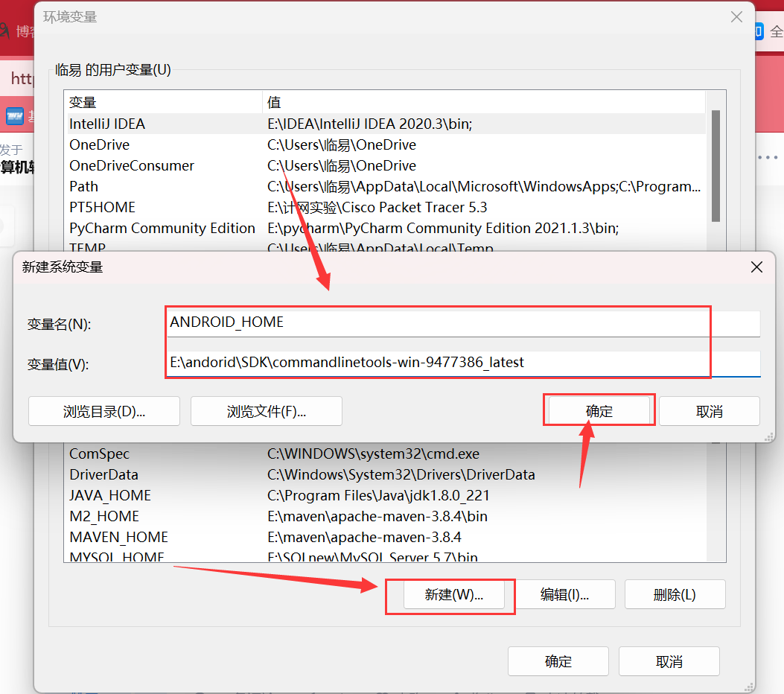
Task: Open 浏览目录(D)... to browse a directory
Action: (x=104, y=411)
